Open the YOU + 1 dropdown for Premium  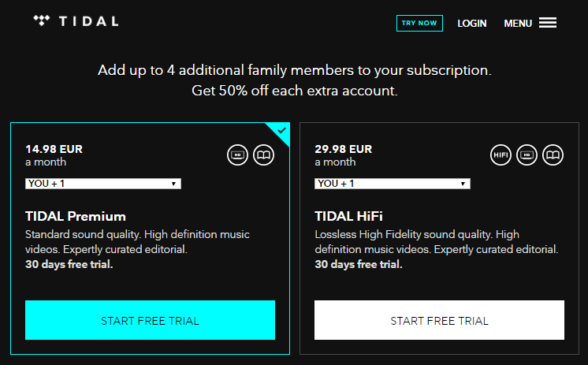tap(103, 184)
